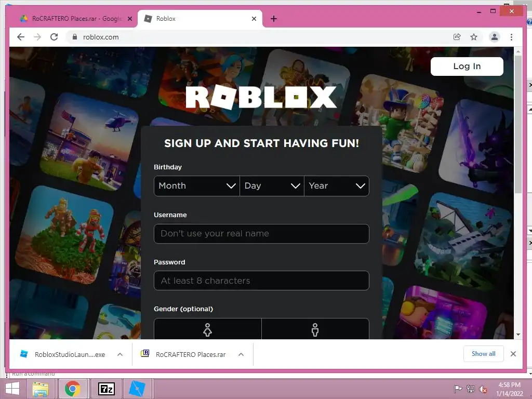This screenshot has height=399, width=532.
Task: Open the Year birthday dropdown
Action: point(337,186)
